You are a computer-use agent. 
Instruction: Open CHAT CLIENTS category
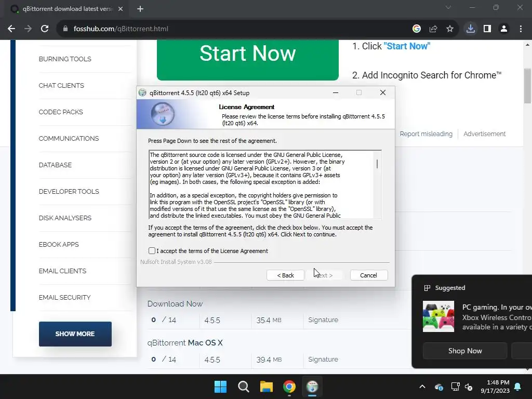coord(61,86)
